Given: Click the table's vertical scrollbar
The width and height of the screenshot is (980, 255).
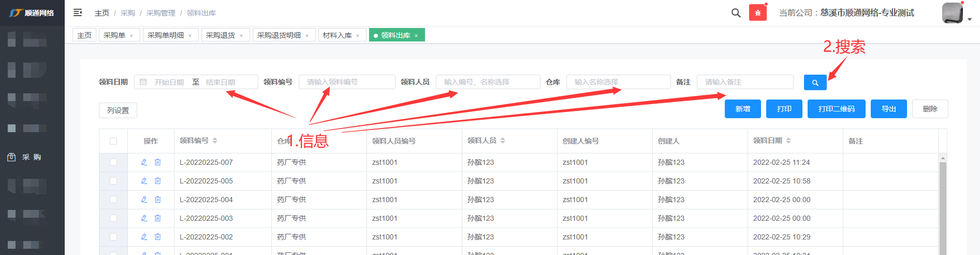Looking at the screenshot, I should (x=943, y=207).
